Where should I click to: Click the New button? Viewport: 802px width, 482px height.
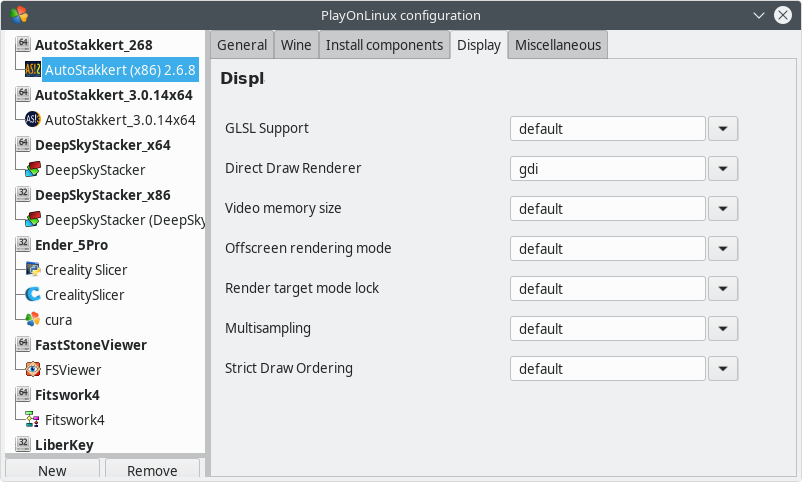(x=52, y=470)
